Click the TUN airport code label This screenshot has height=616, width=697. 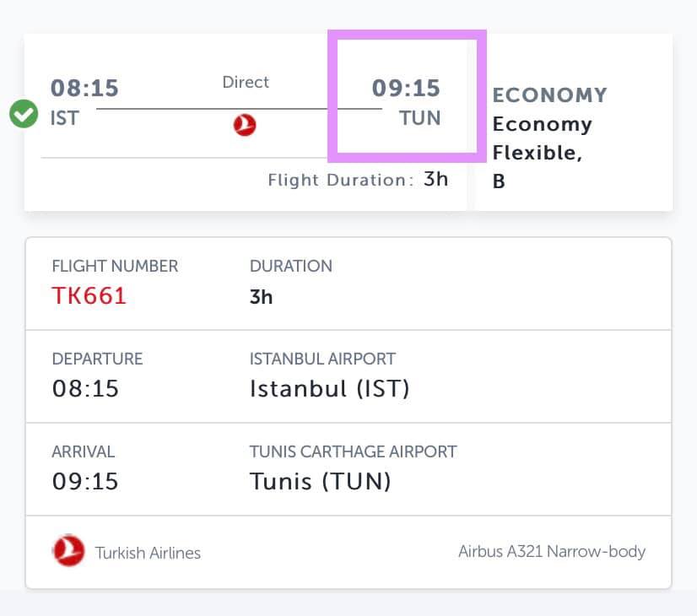point(419,118)
